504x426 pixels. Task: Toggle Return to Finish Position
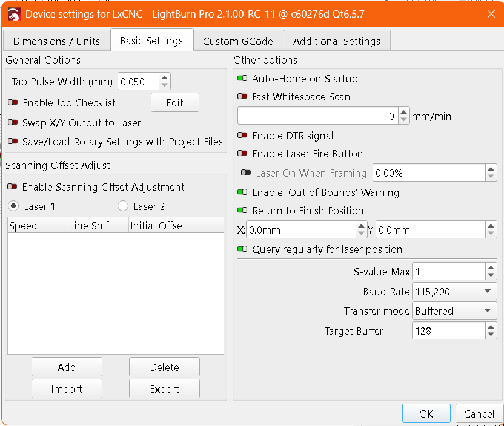(x=242, y=210)
